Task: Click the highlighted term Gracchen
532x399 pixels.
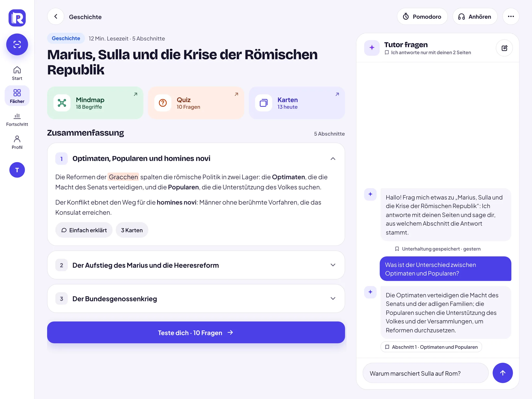Action: pos(123,177)
